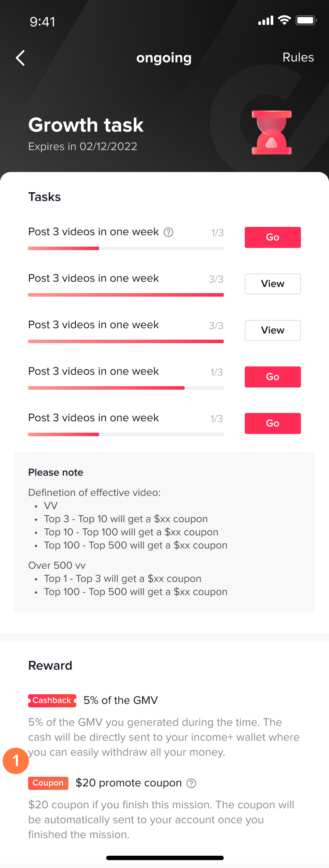The image size is (329, 868).
Task: Tap the "ongoing" page title
Action: 164,57
